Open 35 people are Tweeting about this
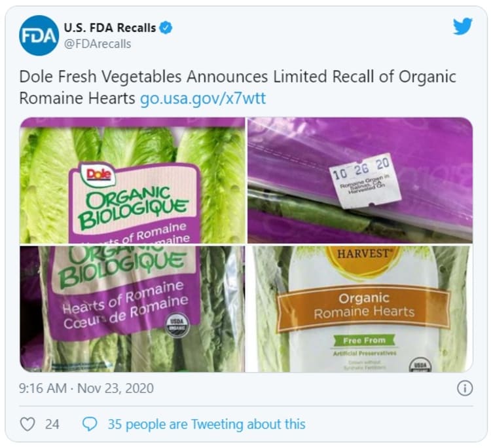 (206, 424)
